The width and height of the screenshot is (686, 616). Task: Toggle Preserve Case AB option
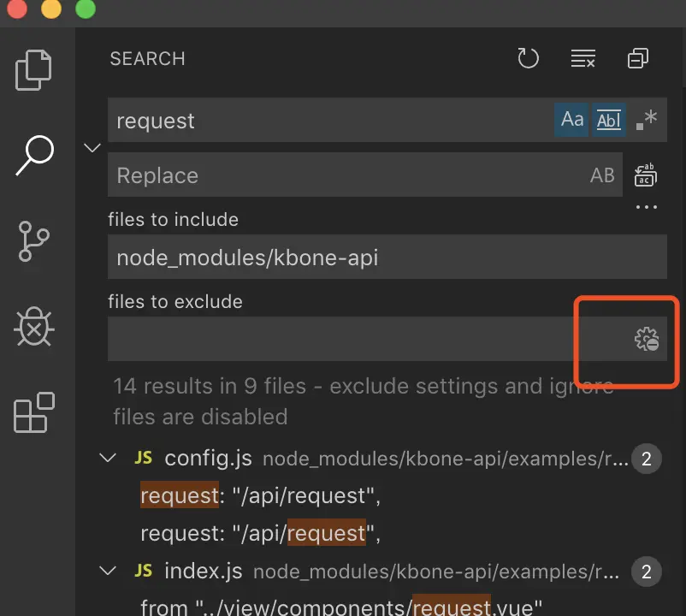602,175
